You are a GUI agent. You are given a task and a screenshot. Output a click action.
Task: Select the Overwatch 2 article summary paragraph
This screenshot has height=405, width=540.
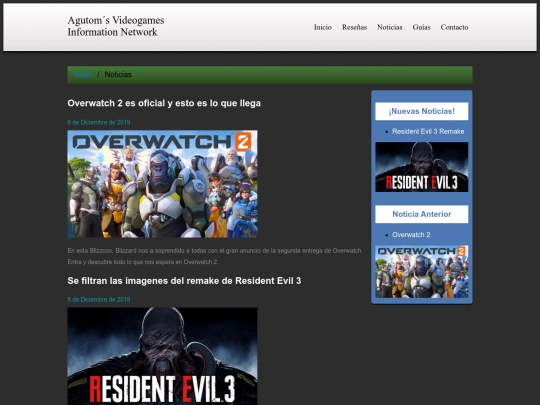pos(215,256)
